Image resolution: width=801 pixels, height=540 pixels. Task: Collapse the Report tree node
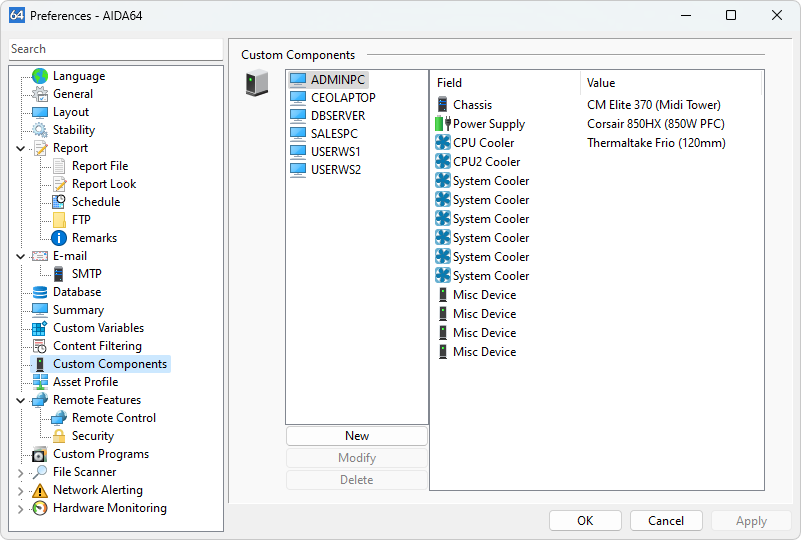21,149
